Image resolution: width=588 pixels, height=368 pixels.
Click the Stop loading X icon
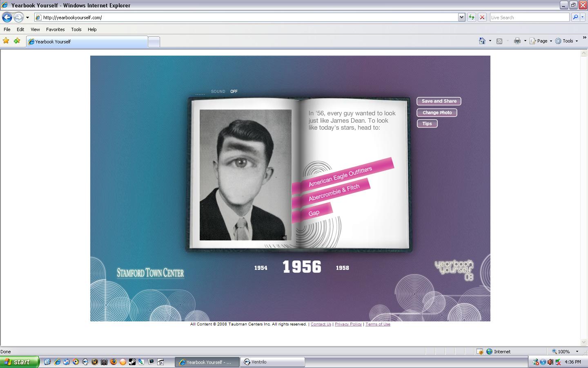click(482, 17)
